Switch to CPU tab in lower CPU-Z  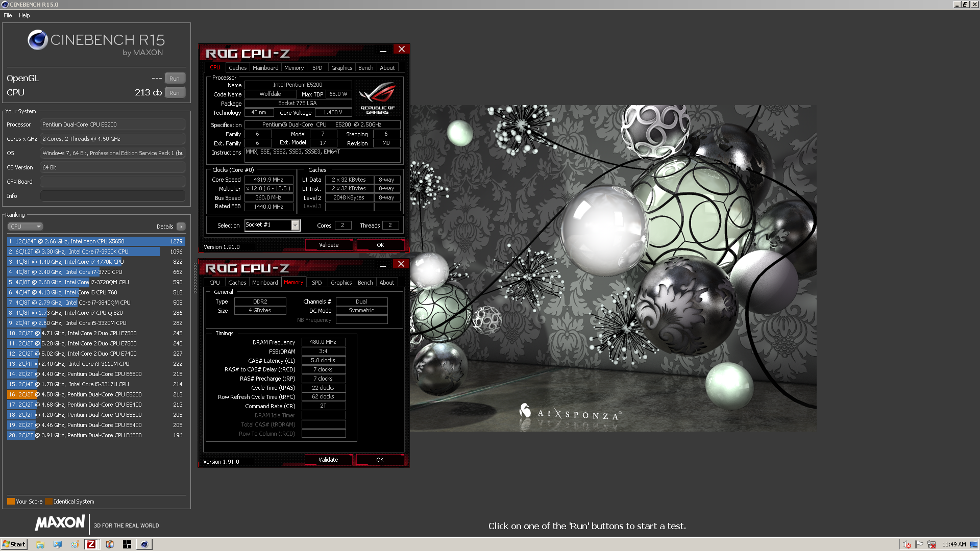coord(215,283)
